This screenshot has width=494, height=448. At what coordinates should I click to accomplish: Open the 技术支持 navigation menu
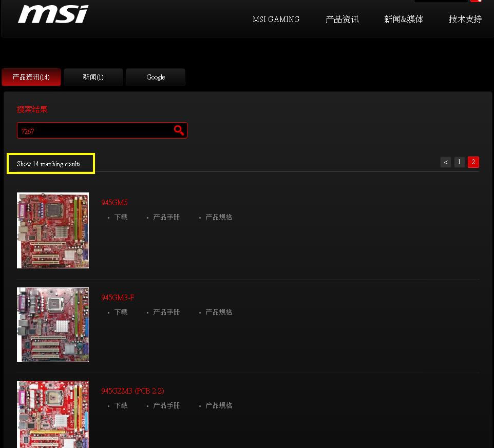(465, 20)
